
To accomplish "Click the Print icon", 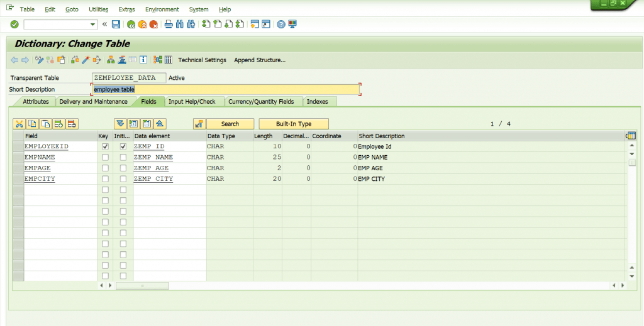I will (169, 24).
